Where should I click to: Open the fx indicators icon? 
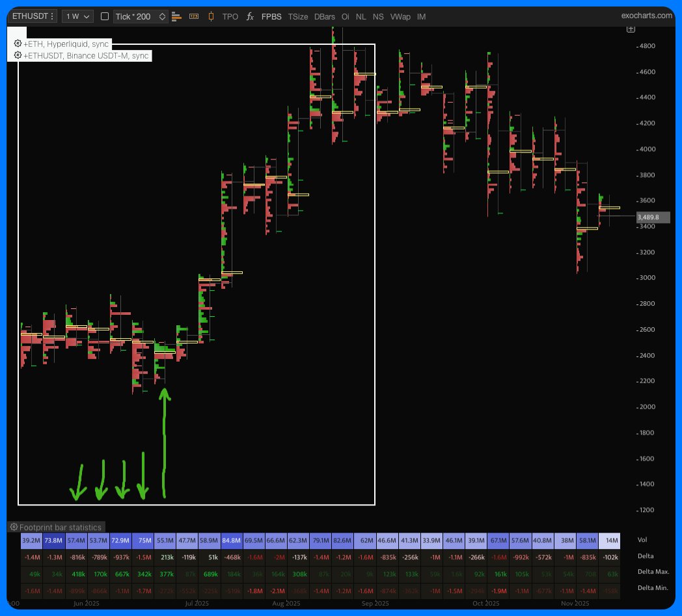(250, 16)
